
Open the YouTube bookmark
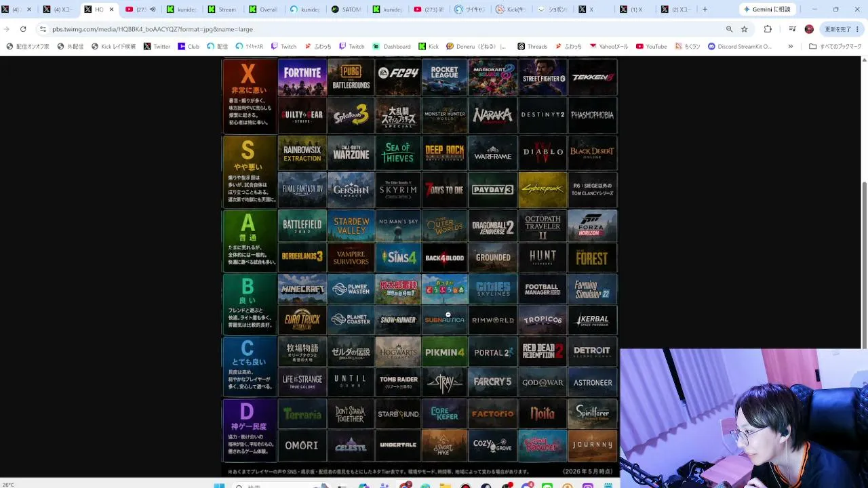click(651, 47)
